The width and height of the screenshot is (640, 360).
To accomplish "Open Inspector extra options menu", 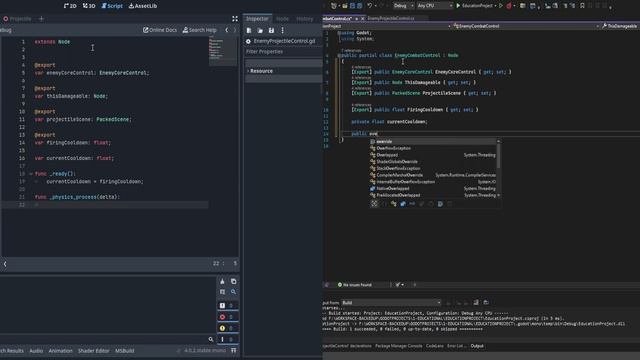I will tap(282, 30).
